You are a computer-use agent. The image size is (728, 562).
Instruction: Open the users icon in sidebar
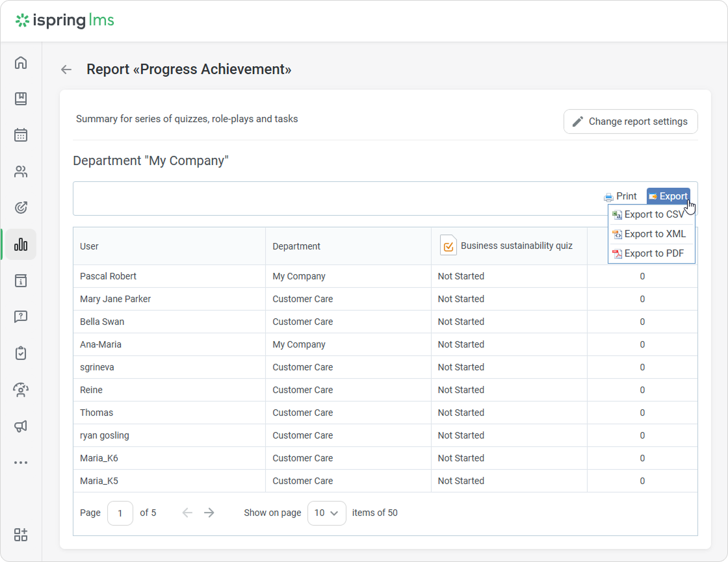point(21,172)
